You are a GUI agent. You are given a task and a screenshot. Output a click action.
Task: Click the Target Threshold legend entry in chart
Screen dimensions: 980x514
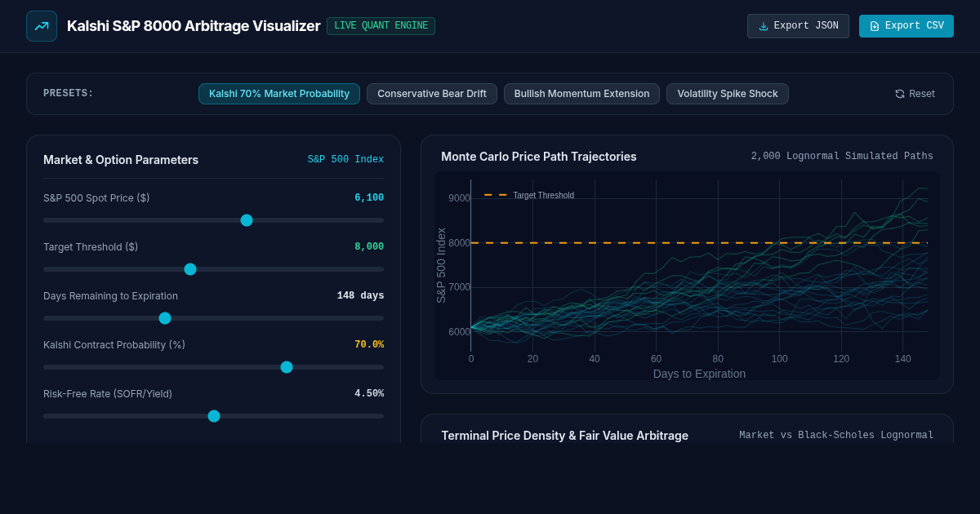[529, 195]
